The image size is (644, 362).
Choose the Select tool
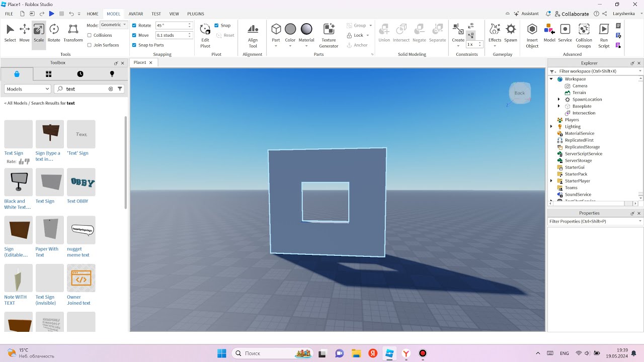coord(10,34)
